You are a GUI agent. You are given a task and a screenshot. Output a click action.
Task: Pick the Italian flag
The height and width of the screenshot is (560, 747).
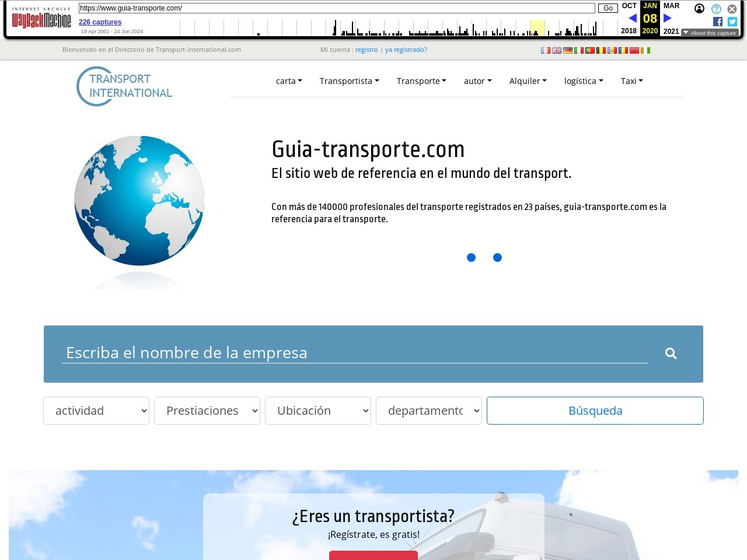578,51
